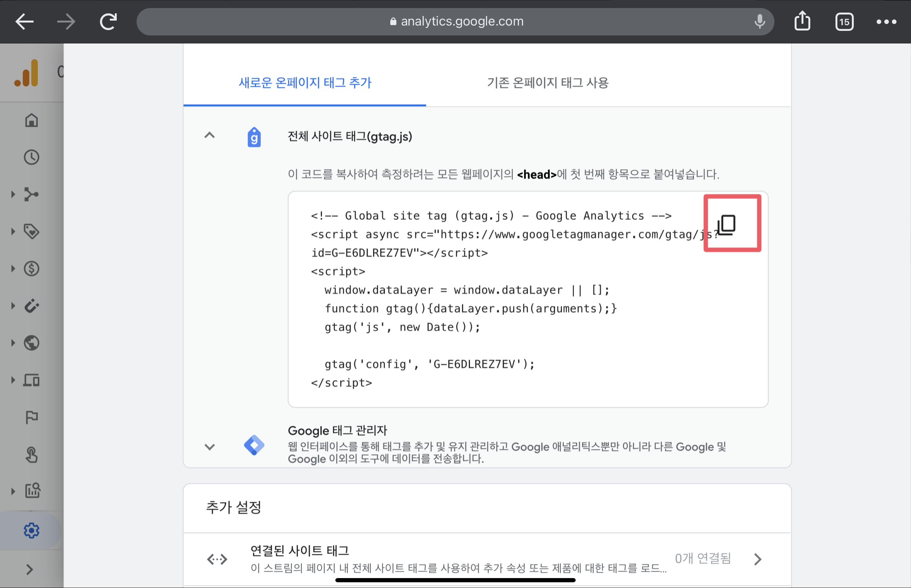This screenshot has width=911, height=588.
Task: Open the Acquisition branching icon in sidebar
Action: click(32, 194)
